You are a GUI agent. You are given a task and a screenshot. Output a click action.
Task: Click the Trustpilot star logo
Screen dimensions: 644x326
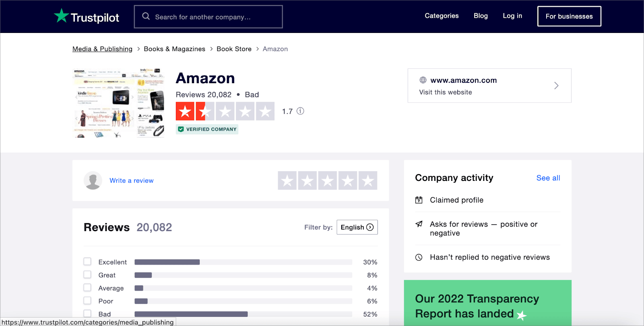(61, 16)
